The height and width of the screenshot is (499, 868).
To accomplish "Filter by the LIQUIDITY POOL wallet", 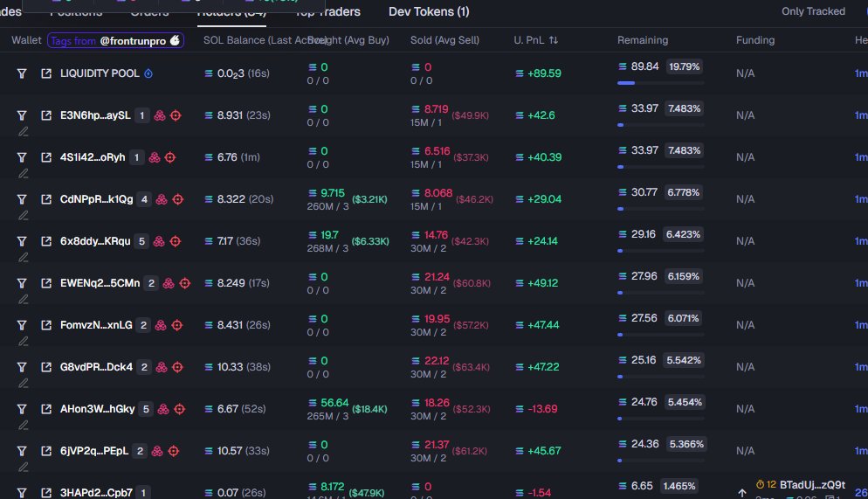I will 22,73.
